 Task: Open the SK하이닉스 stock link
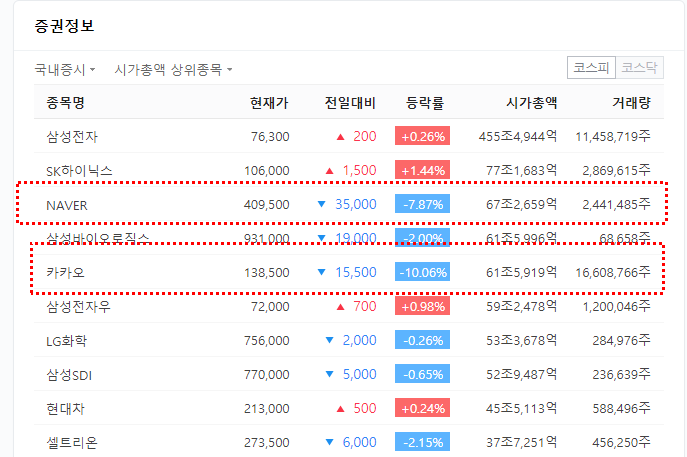79,170
